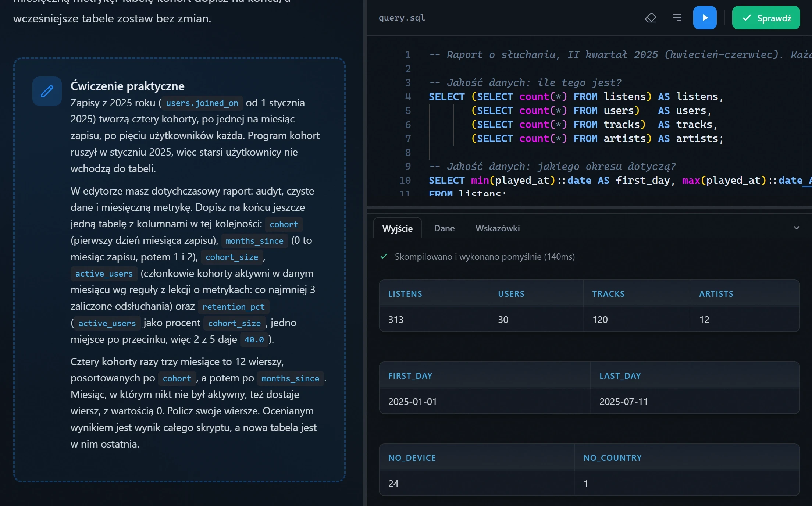Click the 40.0 code tag

[254, 339]
